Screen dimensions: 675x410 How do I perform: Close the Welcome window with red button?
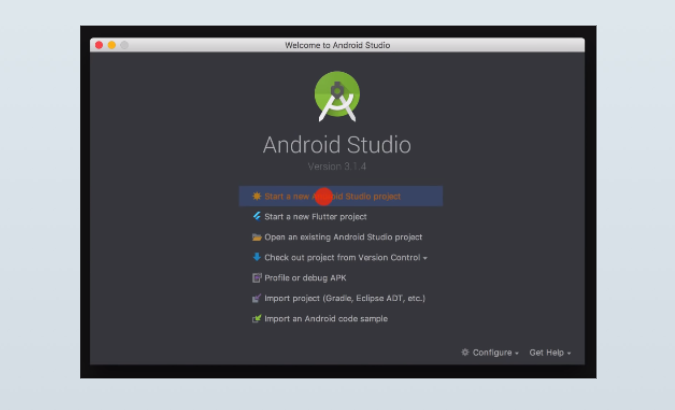tap(99, 45)
